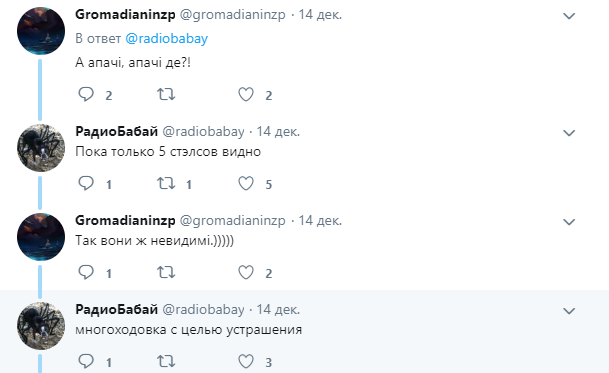Image resolution: width=609 pixels, height=373 pixels.
Task: Retweet 'Пока только 5 стэлсов видно' tweet
Action: click(166, 183)
